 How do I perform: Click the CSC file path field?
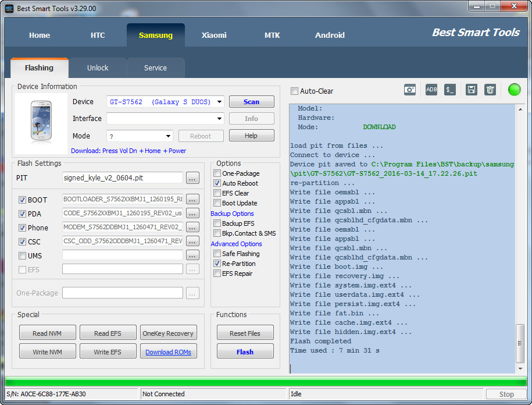(123, 241)
